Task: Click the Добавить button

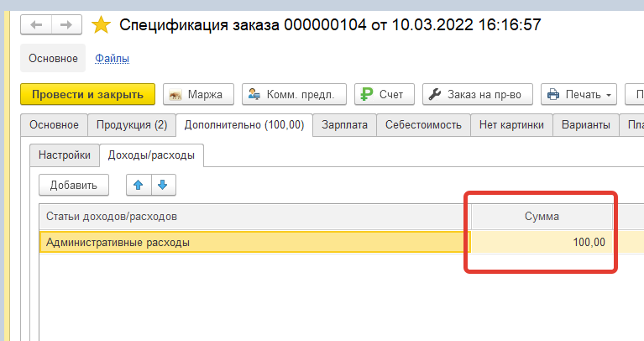Action: pos(74,186)
